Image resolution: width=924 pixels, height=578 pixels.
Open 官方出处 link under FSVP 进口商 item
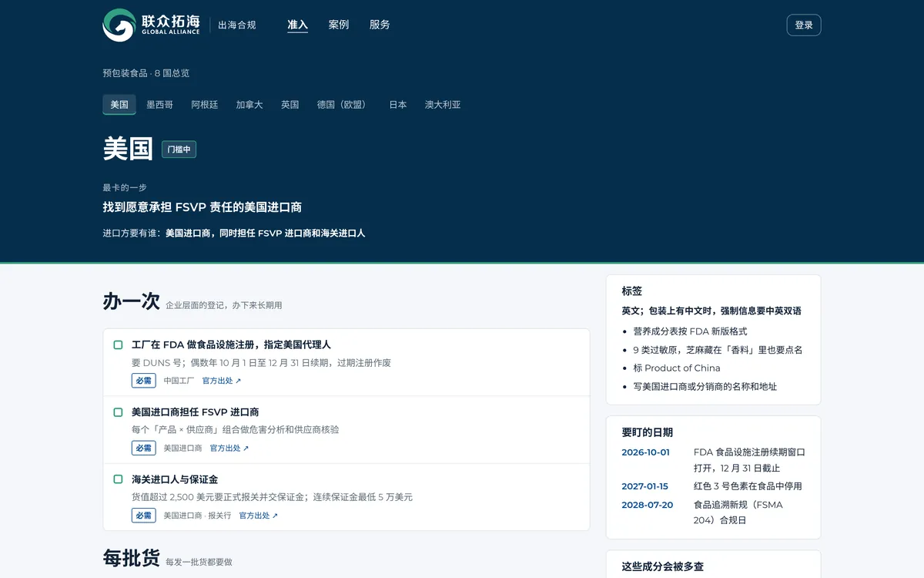(229, 448)
